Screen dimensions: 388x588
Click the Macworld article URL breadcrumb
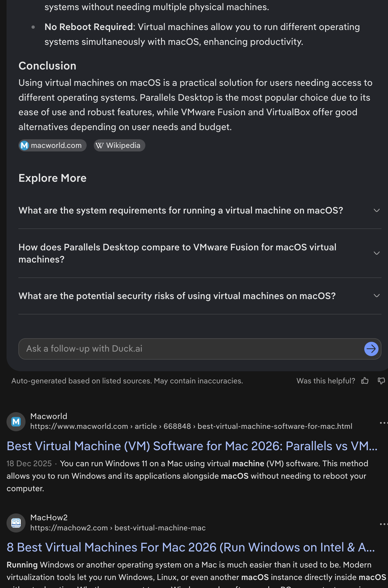191,426
